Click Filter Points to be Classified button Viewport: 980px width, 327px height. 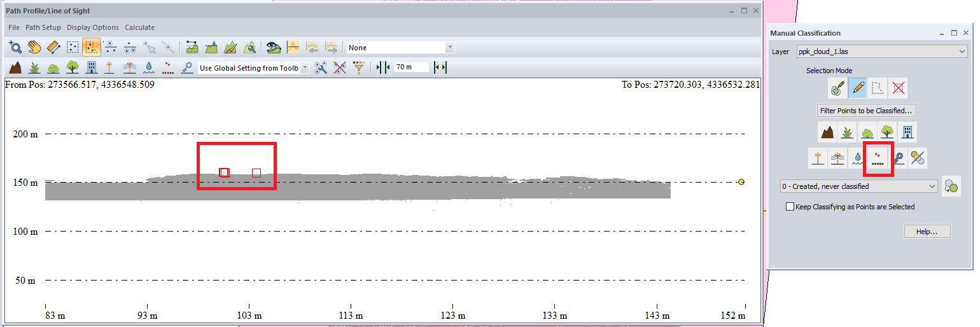(867, 111)
